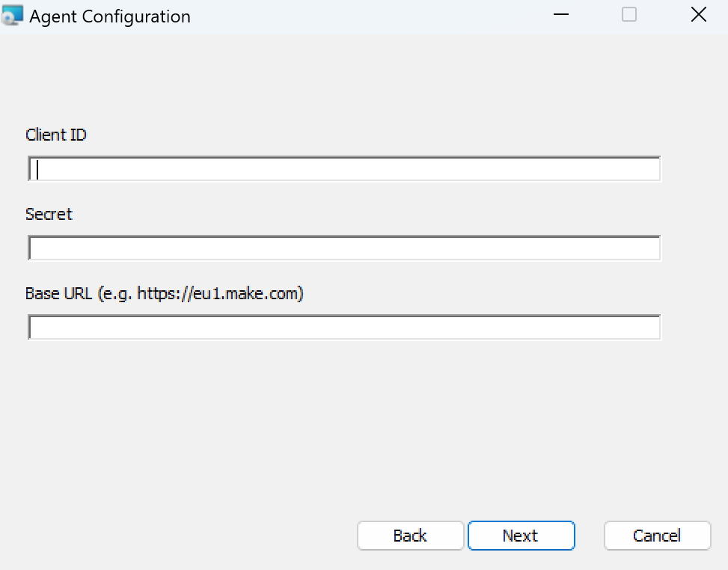Viewport: 728px width, 570px height.
Task: Click the right end of Base URL field
Action: tap(650, 328)
